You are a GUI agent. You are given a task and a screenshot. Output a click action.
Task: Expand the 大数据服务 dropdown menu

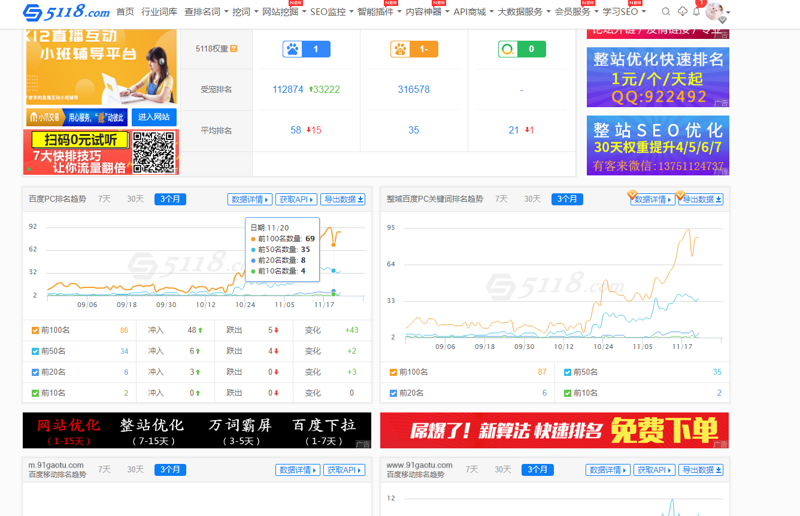(524, 11)
